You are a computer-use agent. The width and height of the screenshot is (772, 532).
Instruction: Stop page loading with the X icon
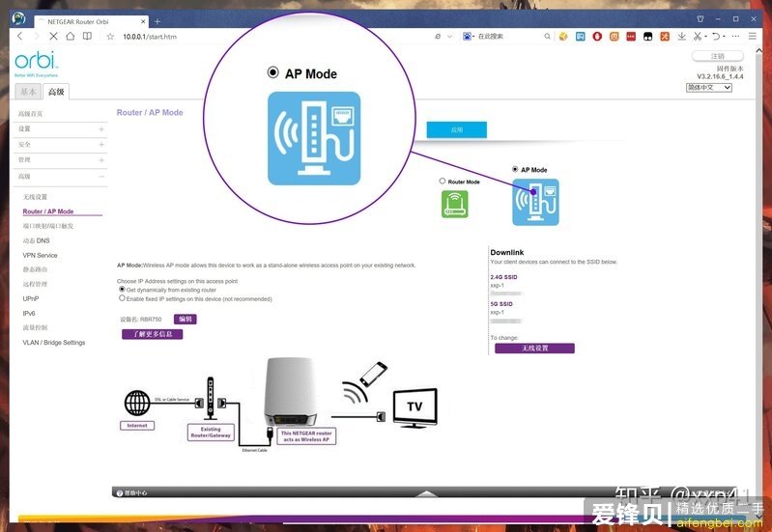tap(53, 36)
